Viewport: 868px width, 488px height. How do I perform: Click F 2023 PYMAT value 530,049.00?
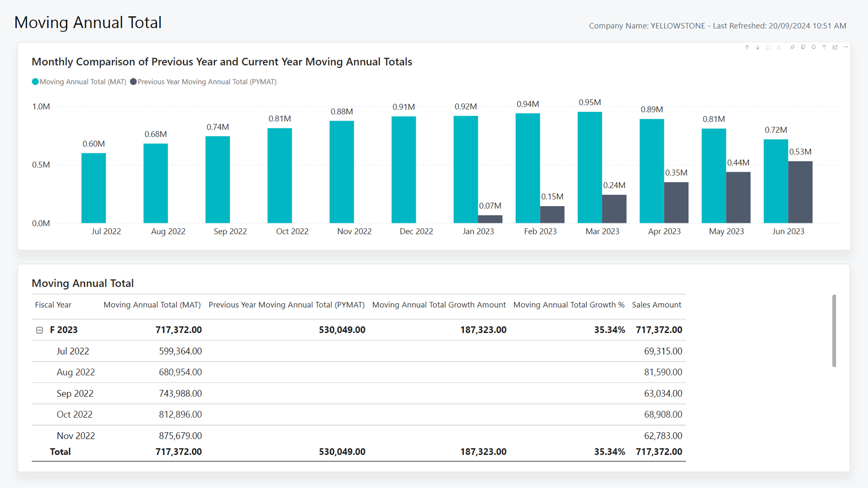click(342, 330)
